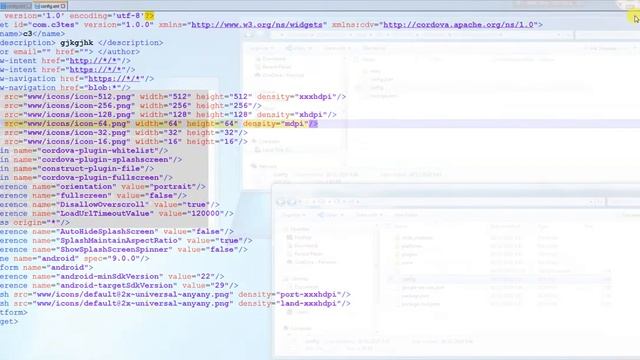
Task: Click the "cordova-plugin-whitelist" name value
Action: pyautogui.click(x=98, y=151)
